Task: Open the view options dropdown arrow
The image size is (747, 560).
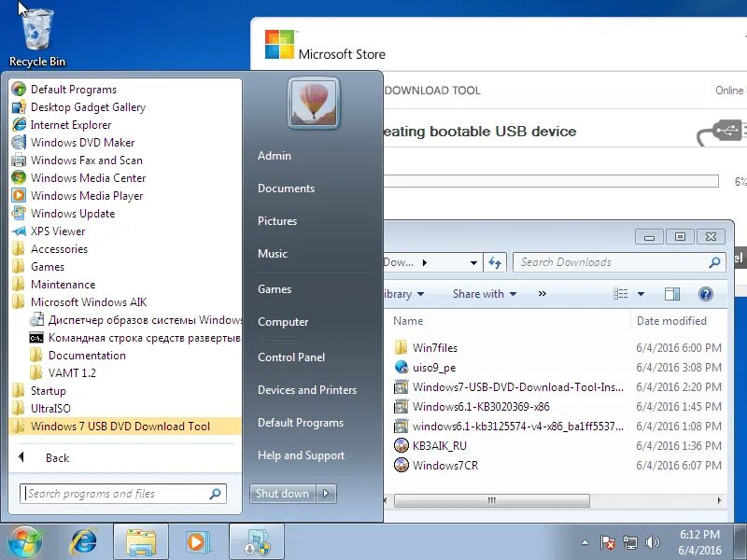Action: point(641,294)
